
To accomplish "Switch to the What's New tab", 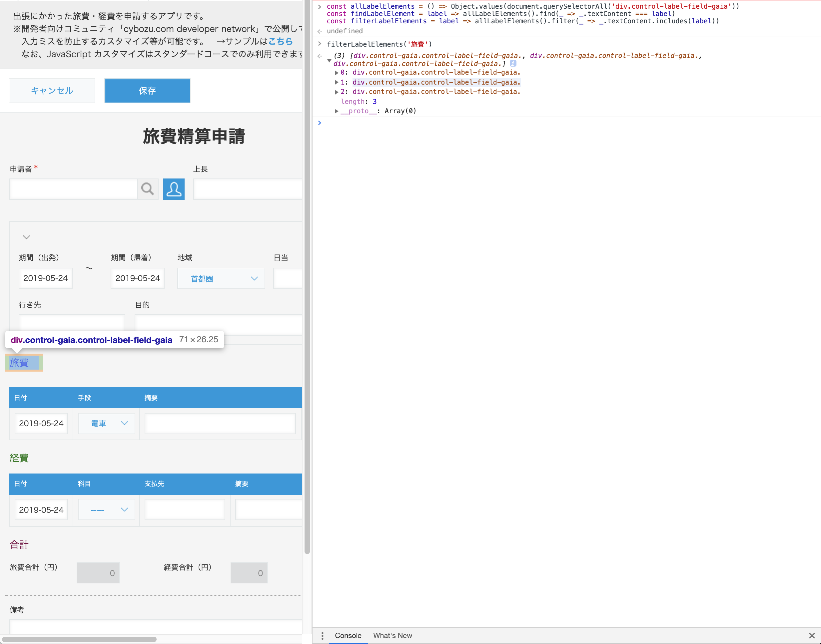I will (x=393, y=636).
